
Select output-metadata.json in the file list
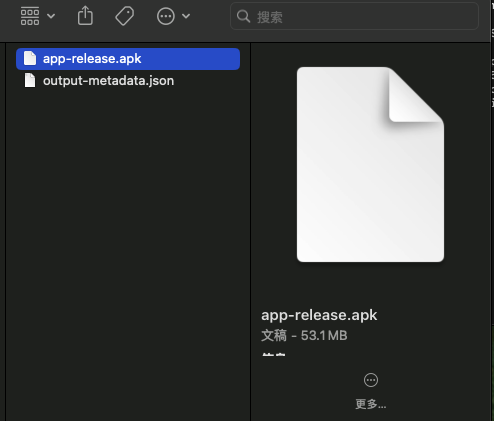pyautogui.click(x=128, y=81)
